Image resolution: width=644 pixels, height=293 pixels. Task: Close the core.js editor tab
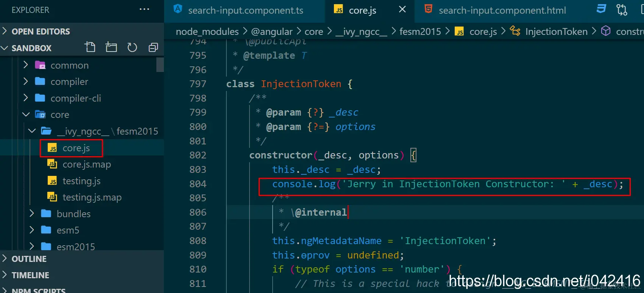pos(402,9)
